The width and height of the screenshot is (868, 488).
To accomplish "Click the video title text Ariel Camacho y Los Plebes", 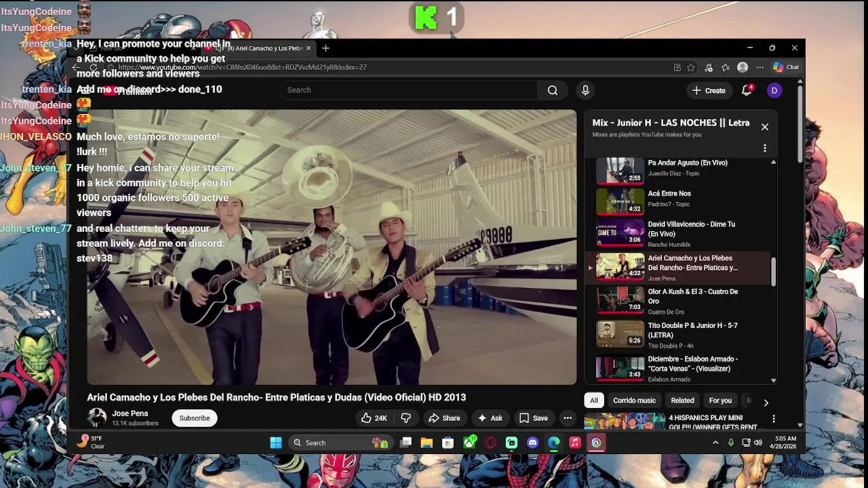I will [277, 397].
